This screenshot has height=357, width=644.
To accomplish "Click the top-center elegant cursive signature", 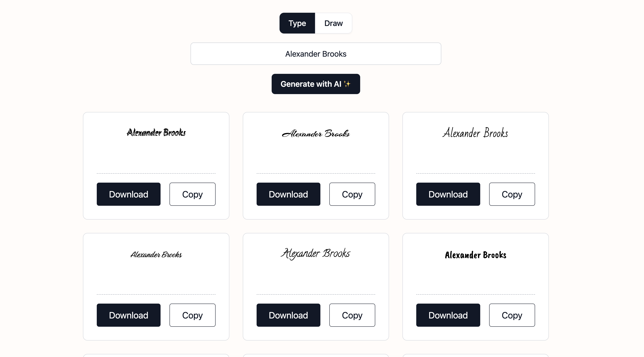I will tap(316, 133).
